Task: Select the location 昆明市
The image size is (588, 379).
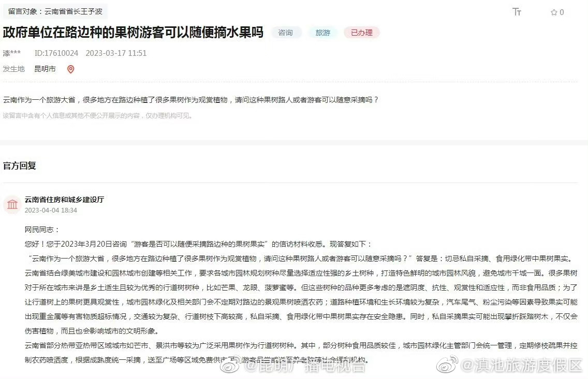Action: [x=45, y=69]
